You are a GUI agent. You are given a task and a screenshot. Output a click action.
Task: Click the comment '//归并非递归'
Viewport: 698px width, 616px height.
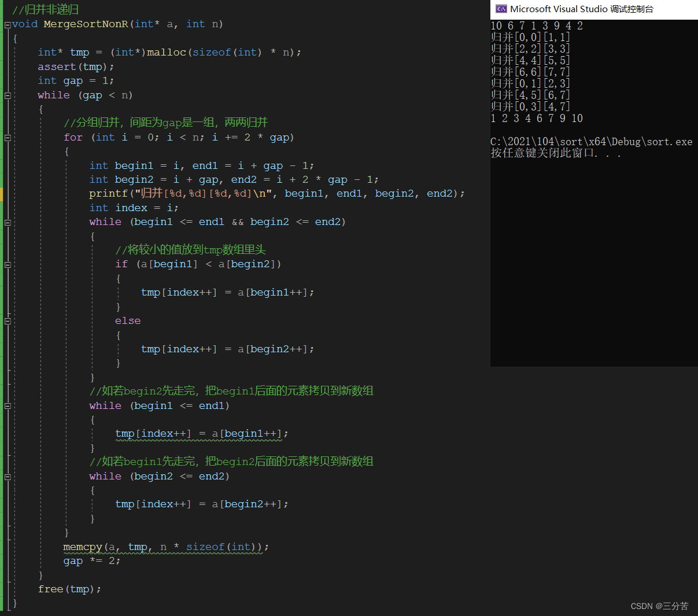(45, 10)
